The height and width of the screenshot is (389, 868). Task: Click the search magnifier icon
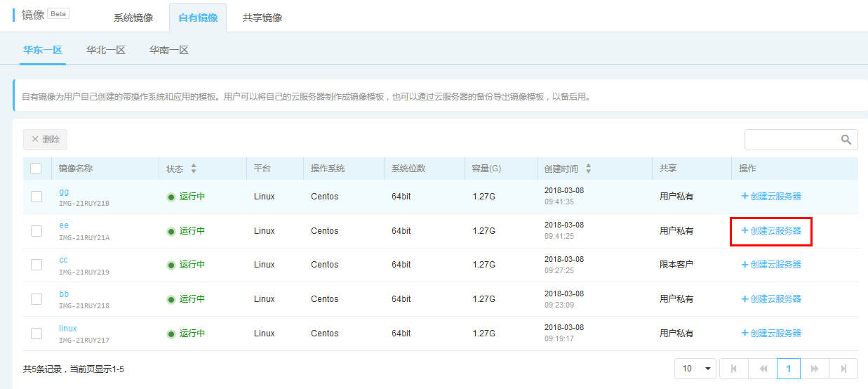pyautogui.click(x=846, y=140)
